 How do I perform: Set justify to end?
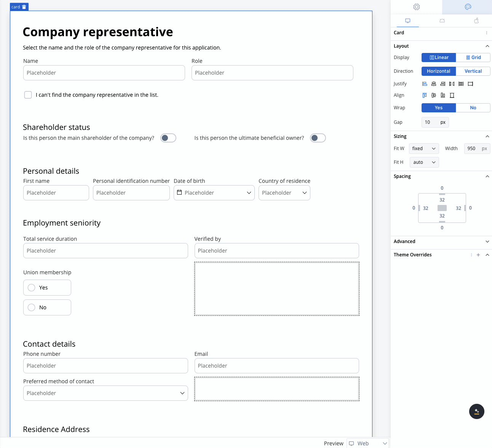442,84
